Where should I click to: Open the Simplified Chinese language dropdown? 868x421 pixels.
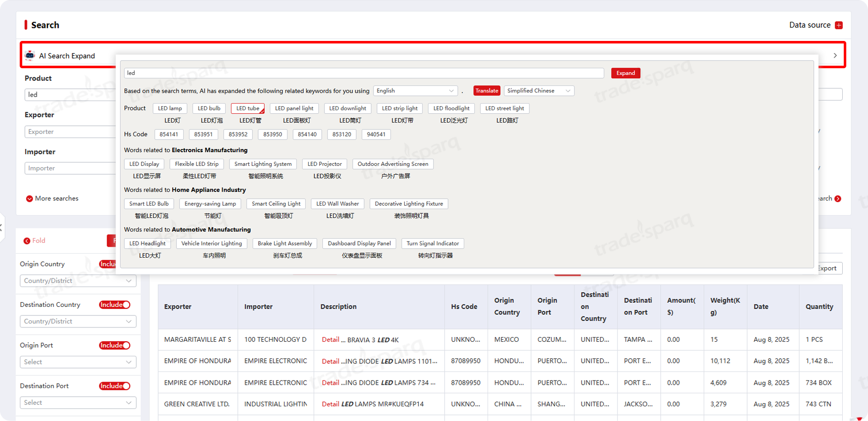[x=539, y=91]
